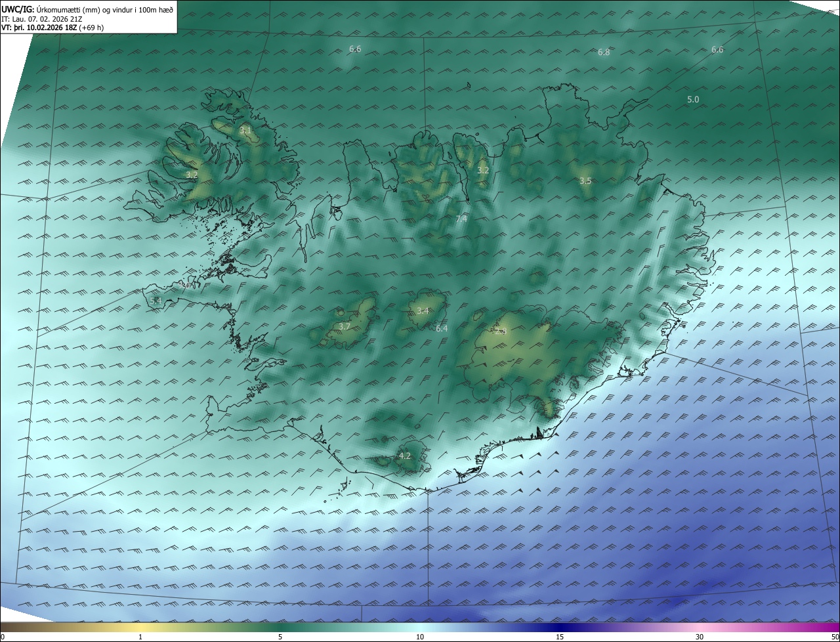
Task: Click the VT: þri. 10.02.2026 18Z line
Action: click(x=52, y=28)
